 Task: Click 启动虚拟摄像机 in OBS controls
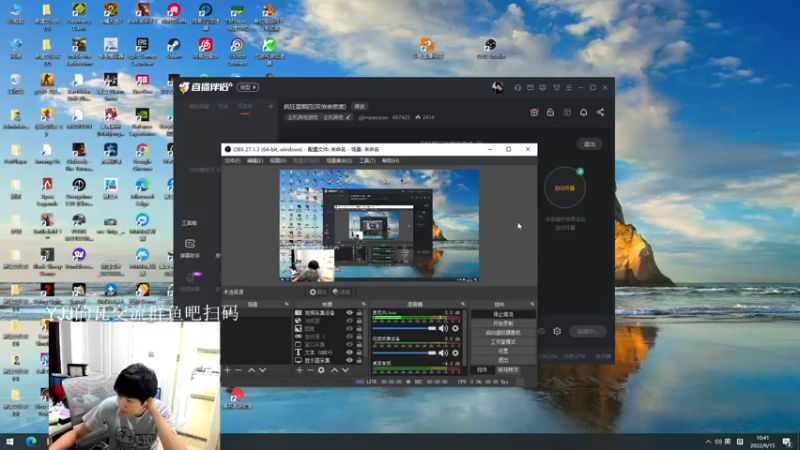[x=503, y=333]
